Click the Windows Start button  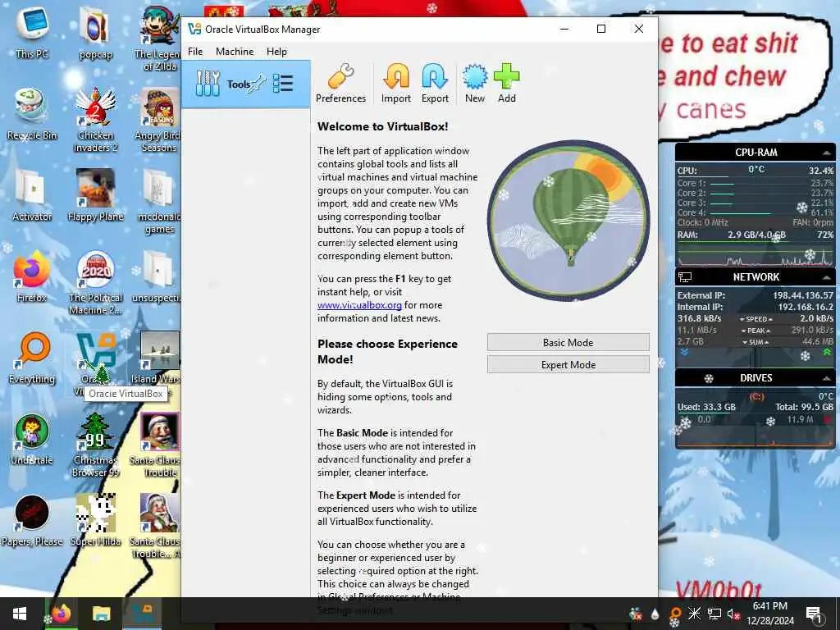pos(20,614)
